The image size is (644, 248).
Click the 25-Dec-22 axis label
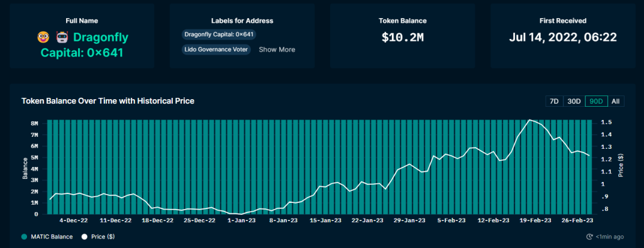[199, 220]
